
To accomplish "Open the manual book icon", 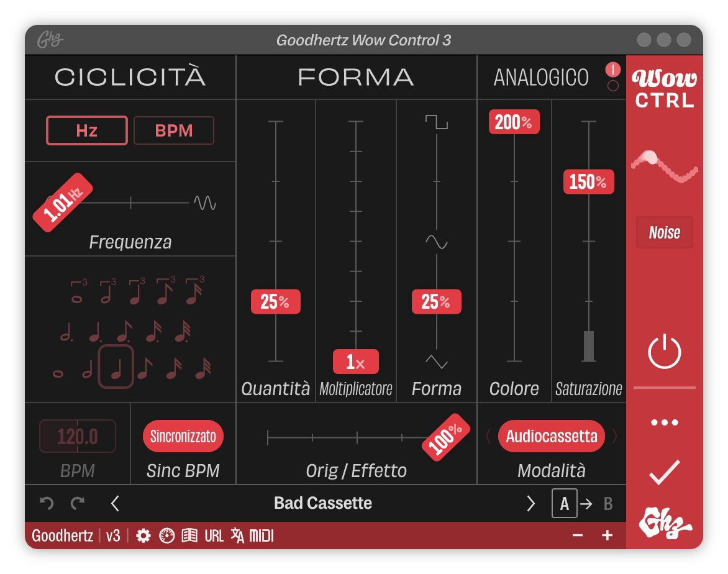I will click(x=189, y=535).
